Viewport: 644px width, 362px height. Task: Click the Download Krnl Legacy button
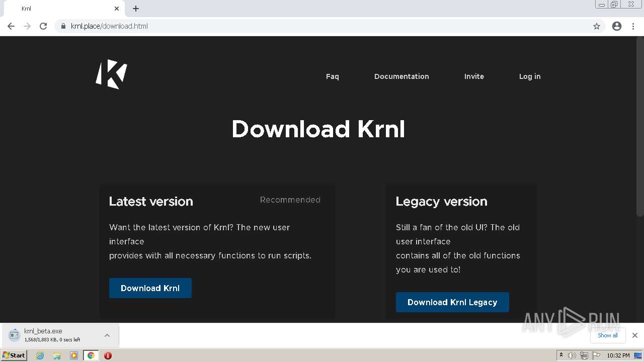coord(452,302)
